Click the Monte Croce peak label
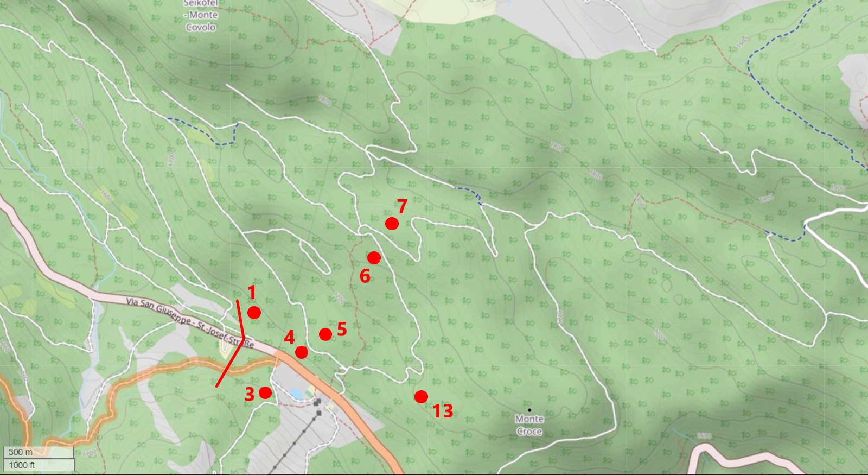The height and width of the screenshot is (475, 868). 529,425
